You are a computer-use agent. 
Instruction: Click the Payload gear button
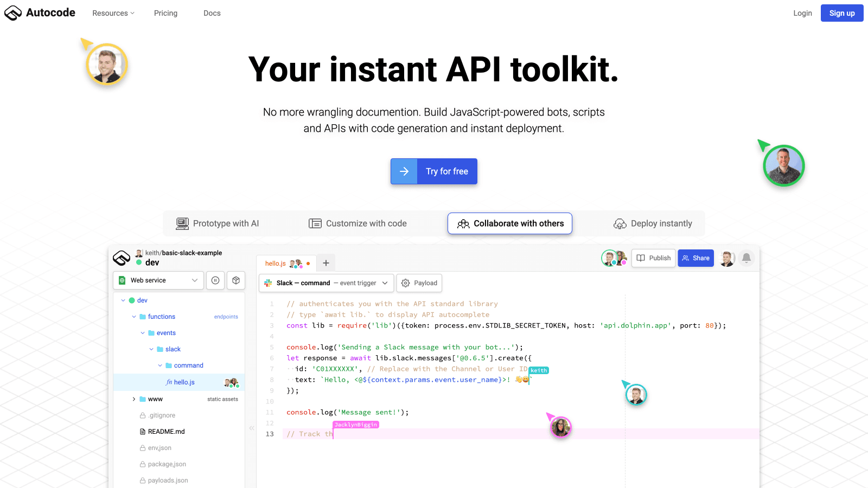pos(419,283)
